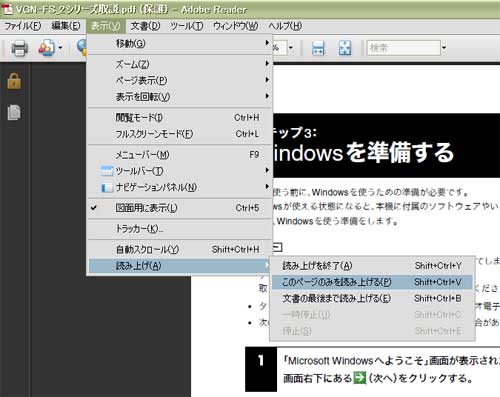Open the 文書(D) menu
The height and width of the screenshot is (397, 500).
145,26
